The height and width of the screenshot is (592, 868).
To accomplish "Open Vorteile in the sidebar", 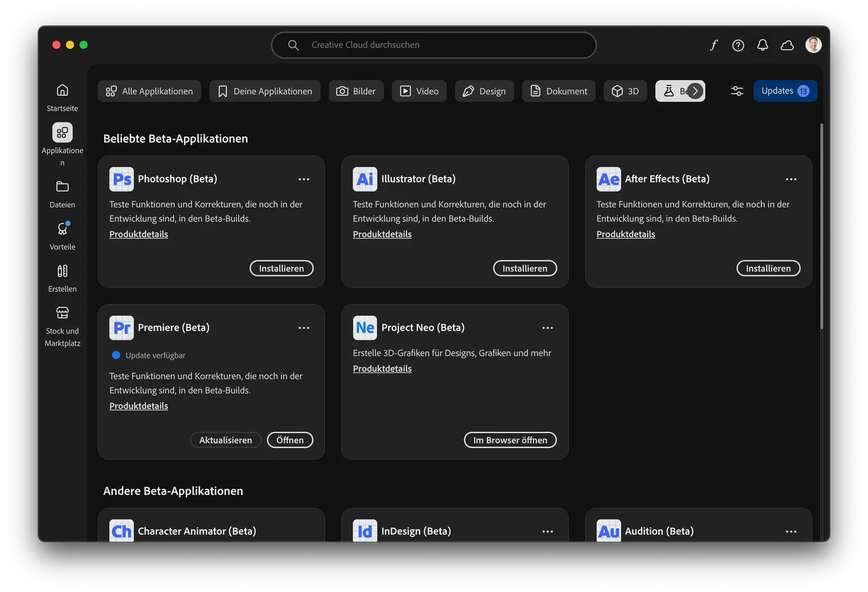I will pos(63,236).
